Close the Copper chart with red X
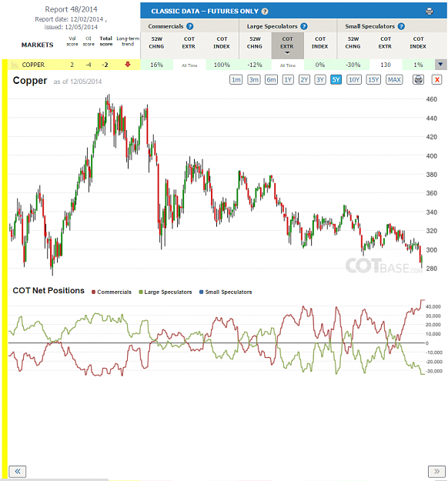The image size is (448, 481). 437,80
